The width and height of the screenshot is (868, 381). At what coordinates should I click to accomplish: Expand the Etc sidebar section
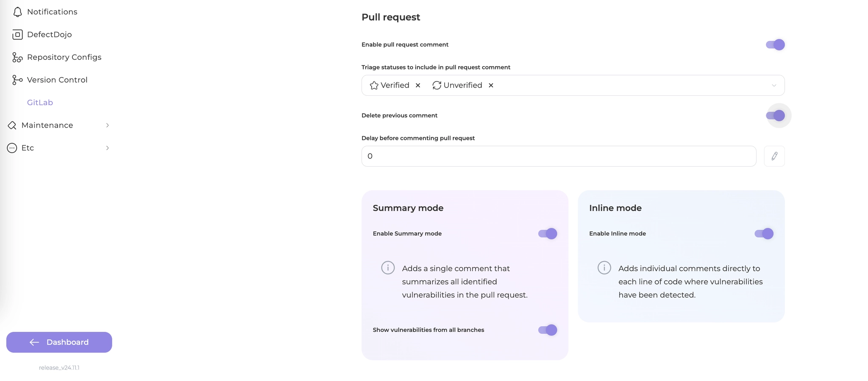(107, 148)
